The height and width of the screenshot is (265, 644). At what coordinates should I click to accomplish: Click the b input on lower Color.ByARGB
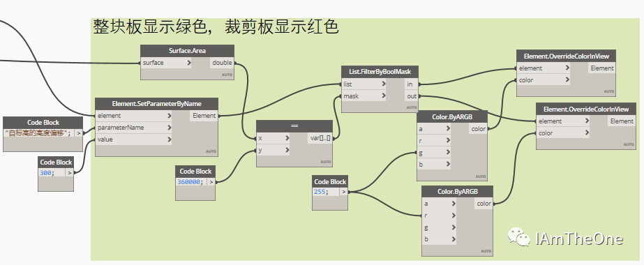point(440,239)
